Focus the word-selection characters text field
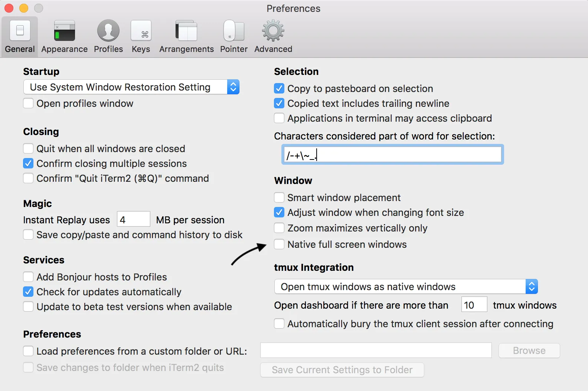 click(393, 154)
